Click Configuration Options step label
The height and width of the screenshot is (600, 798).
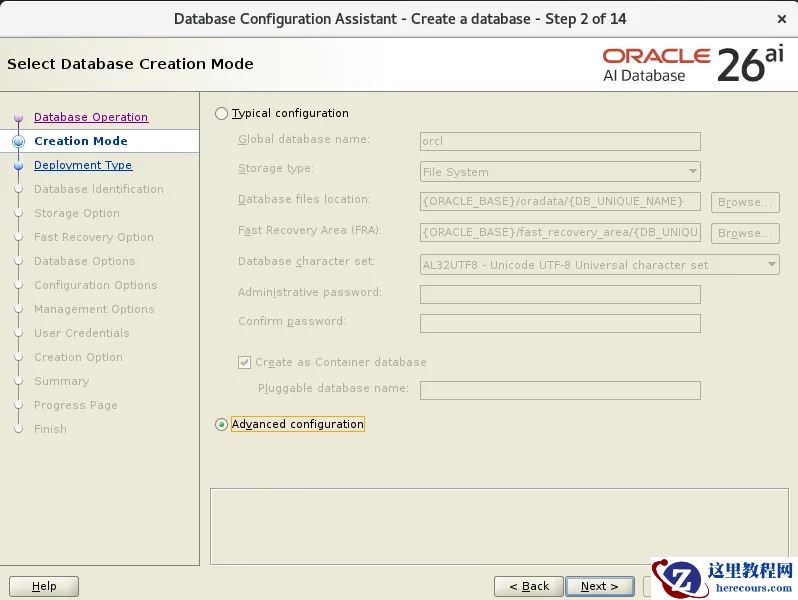(x=96, y=285)
